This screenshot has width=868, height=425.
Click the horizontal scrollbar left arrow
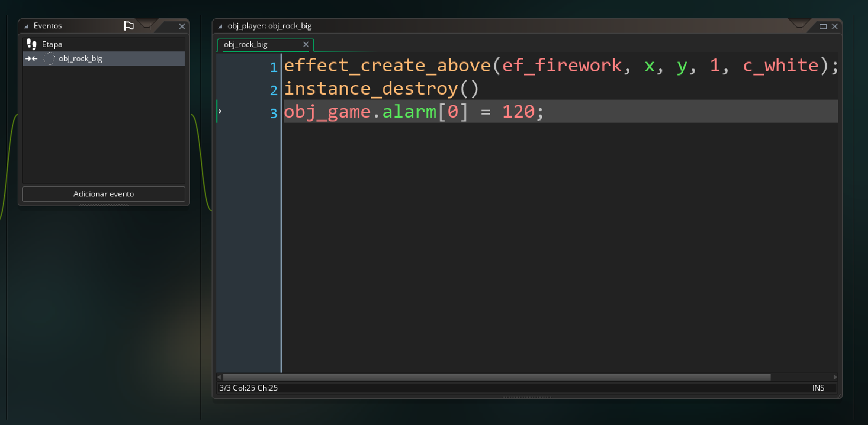(x=219, y=377)
